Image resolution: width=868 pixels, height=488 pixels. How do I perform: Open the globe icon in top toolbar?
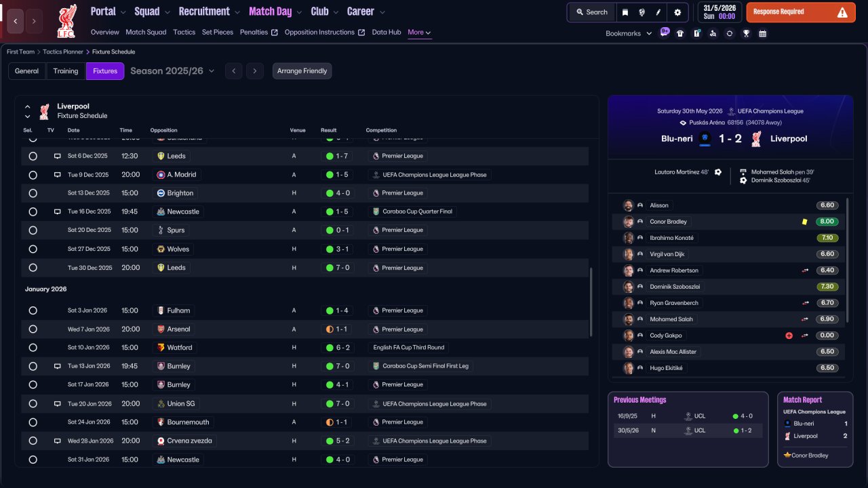(x=642, y=12)
